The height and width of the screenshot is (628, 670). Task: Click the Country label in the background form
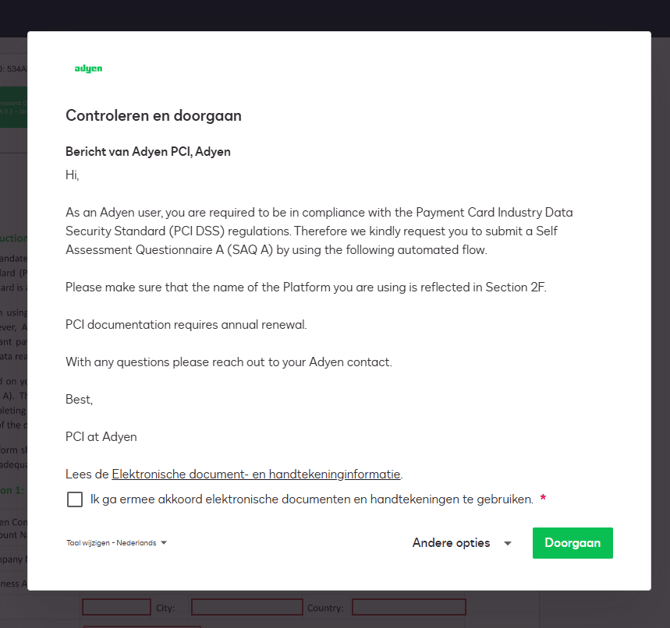325,608
